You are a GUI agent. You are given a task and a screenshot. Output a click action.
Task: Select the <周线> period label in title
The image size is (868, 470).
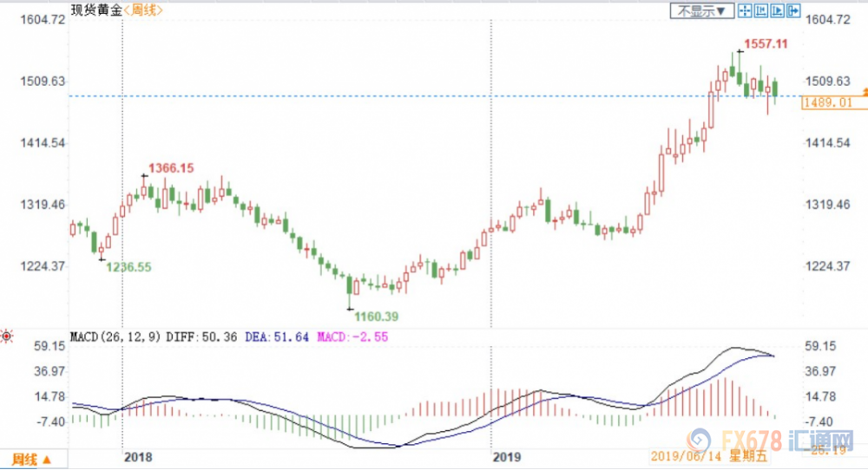point(143,10)
